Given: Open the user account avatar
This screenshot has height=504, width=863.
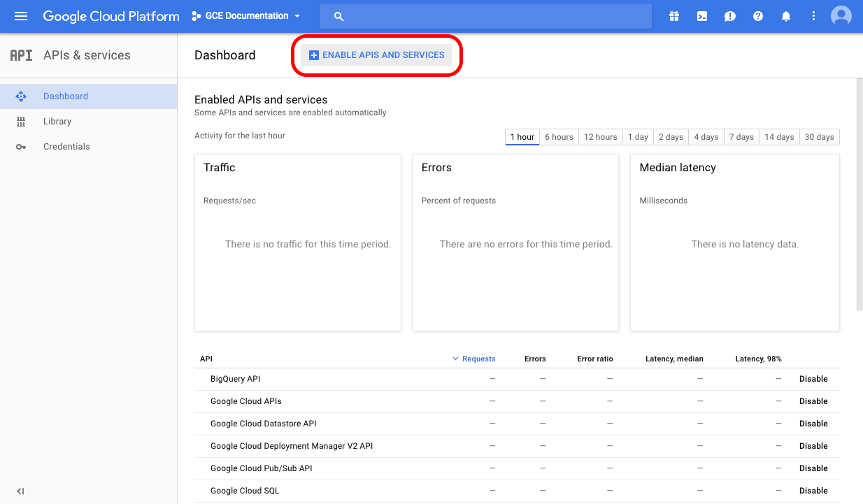Looking at the screenshot, I should click(x=841, y=16).
